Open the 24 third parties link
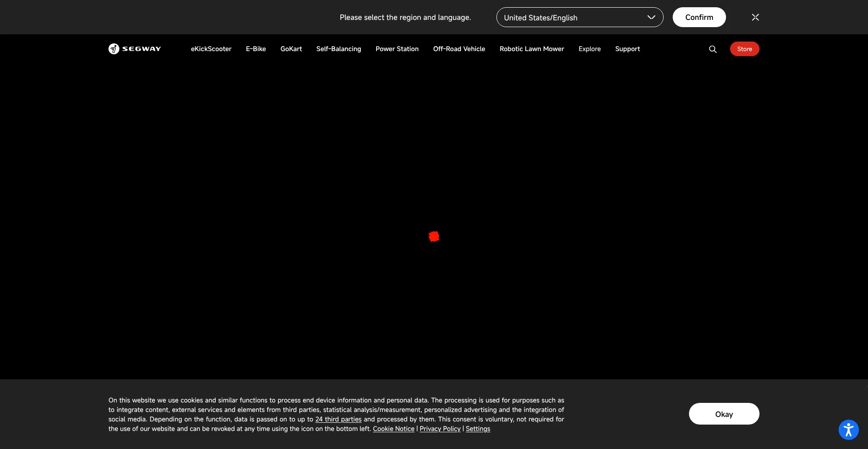This screenshot has width=868, height=449. pos(338,419)
